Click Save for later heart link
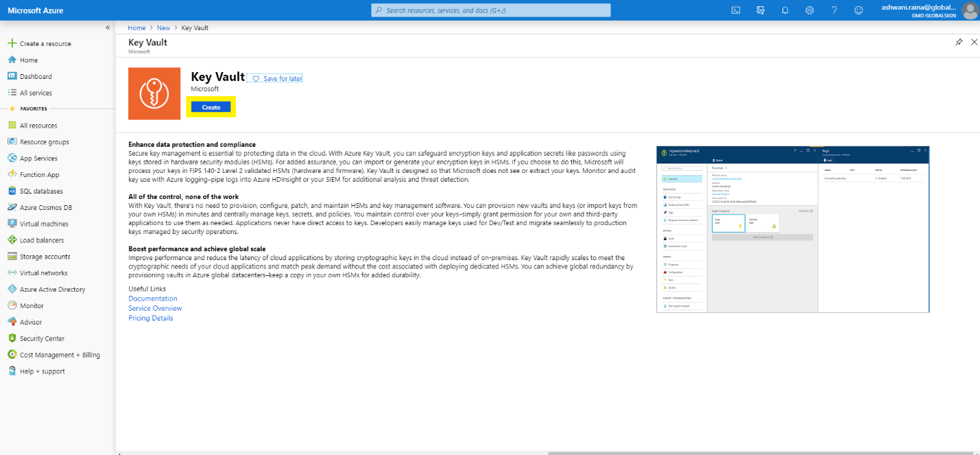 pos(274,79)
